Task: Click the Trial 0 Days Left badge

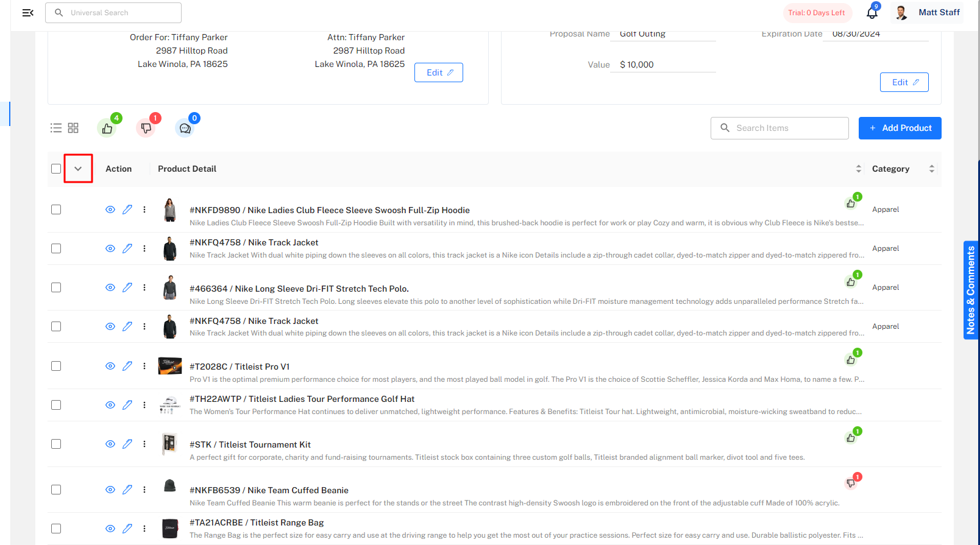Action: pos(817,13)
